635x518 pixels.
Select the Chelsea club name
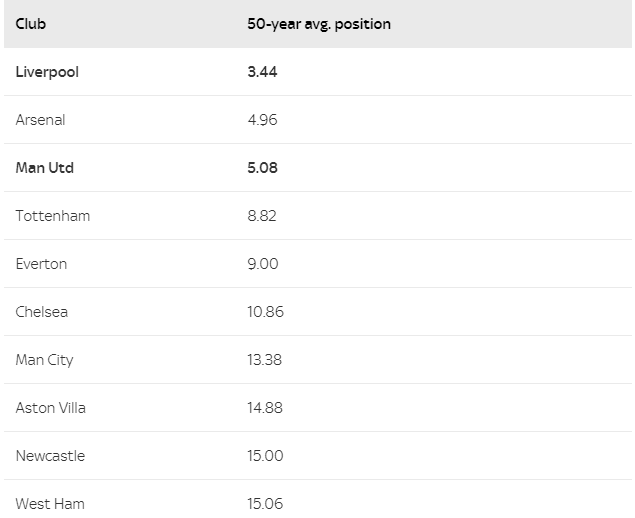point(41,312)
